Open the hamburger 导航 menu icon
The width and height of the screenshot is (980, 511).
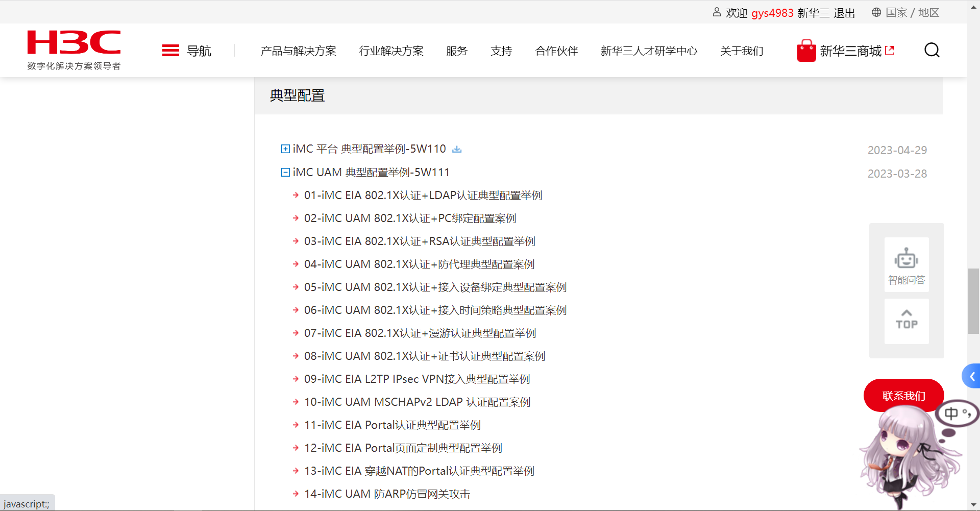point(170,51)
